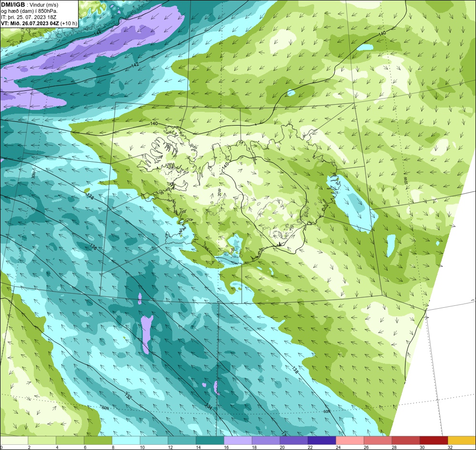This screenshot has height=450, width=476.
Task: Click the '140' contour label inside Iceland
Action: [x=225, y=166]
